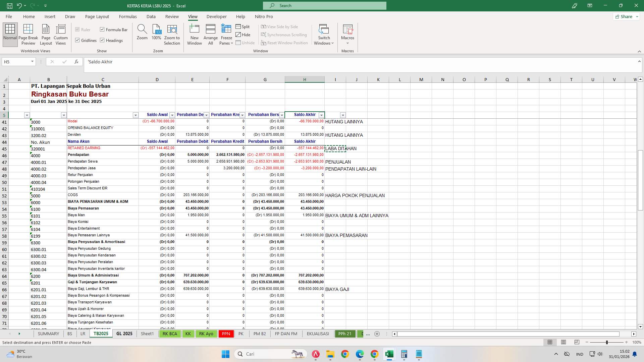The image size is (644, 362).
Task: Click the Insert Function button
Action: [76, 62]
